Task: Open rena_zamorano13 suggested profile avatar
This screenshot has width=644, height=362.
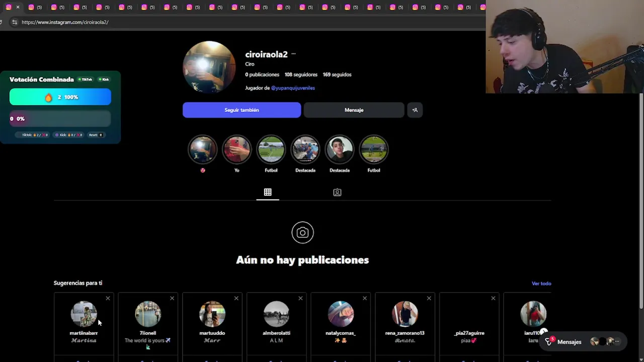Action: point(405,314)
